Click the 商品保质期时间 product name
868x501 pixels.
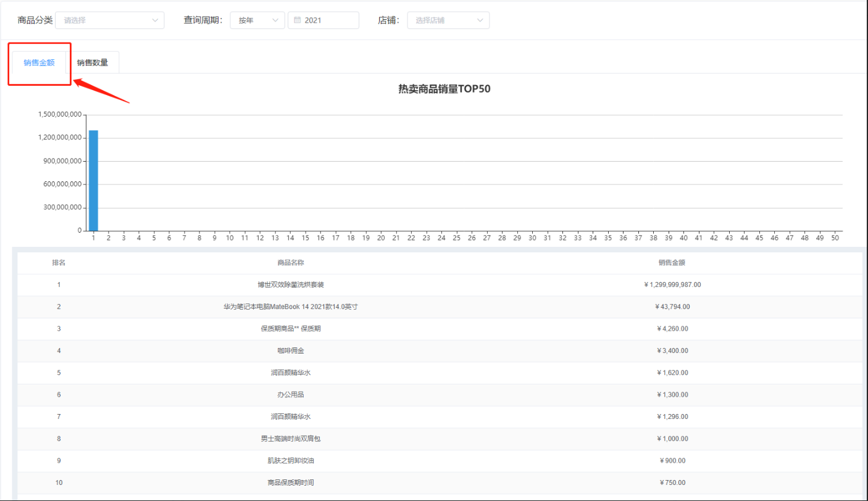(x=291, y=482)
